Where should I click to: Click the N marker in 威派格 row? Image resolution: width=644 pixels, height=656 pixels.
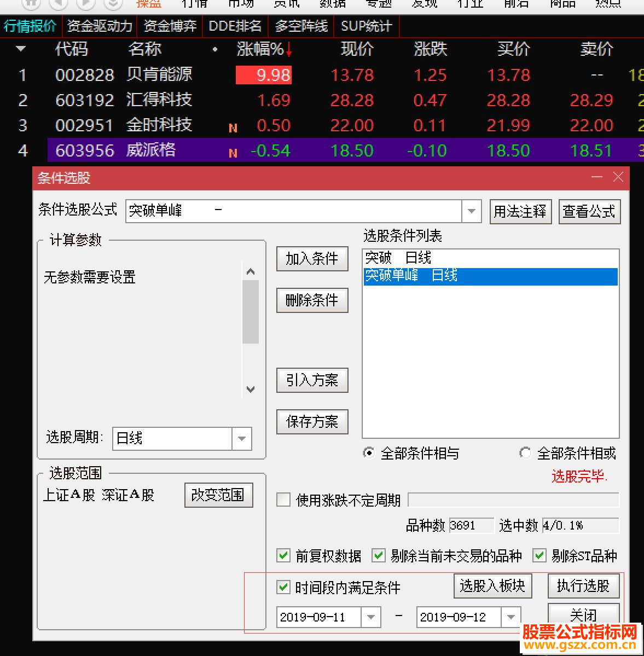[x=233, y=153]
